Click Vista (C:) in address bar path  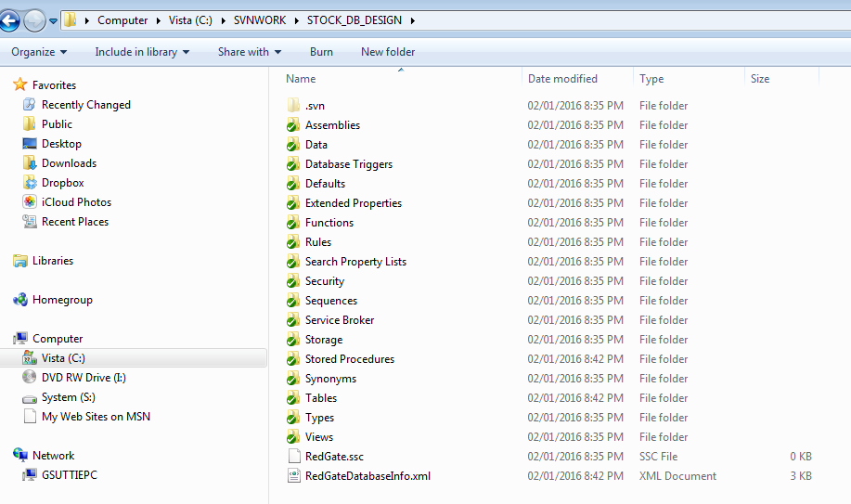193,19
